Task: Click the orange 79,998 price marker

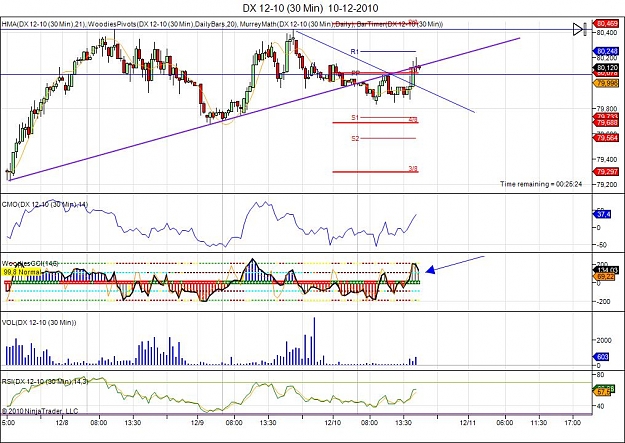Action: click(x=606, y=83)
